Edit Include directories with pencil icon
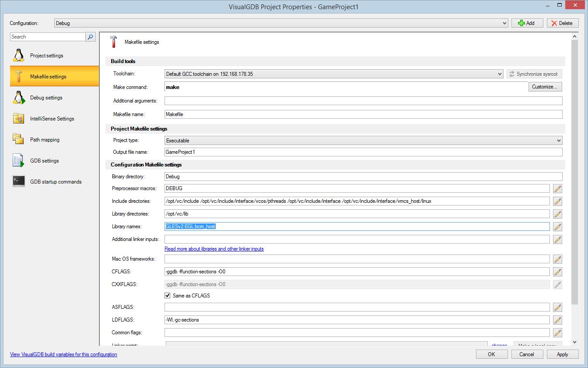588x368 pixels. (x=557, y=201)
